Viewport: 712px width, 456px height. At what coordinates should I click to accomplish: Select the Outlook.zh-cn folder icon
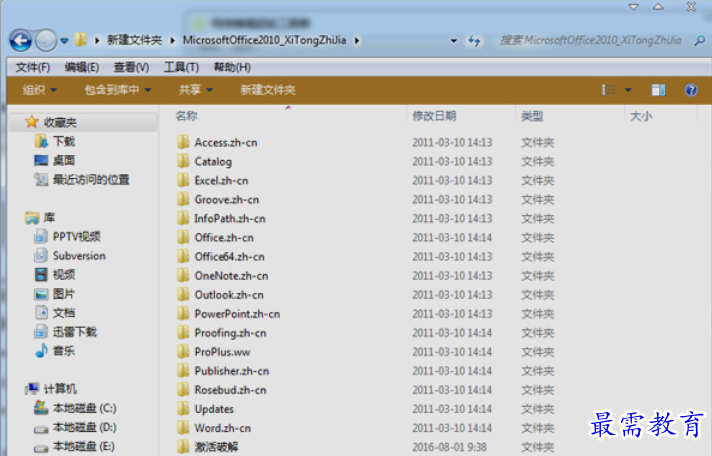pyautogui.click(x=183, y=295)
